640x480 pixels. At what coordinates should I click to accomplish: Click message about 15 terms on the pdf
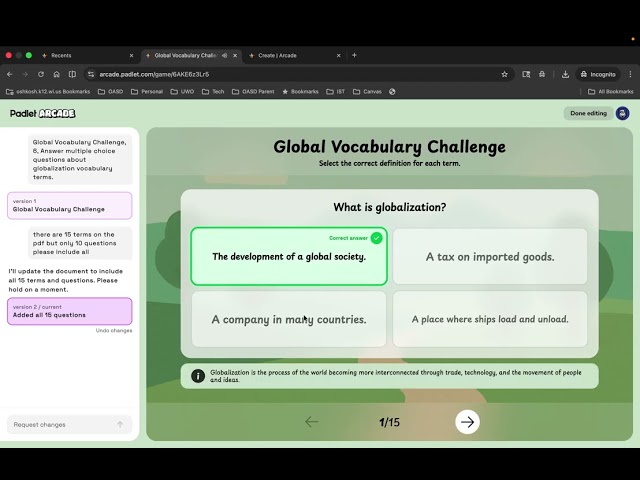80,243
